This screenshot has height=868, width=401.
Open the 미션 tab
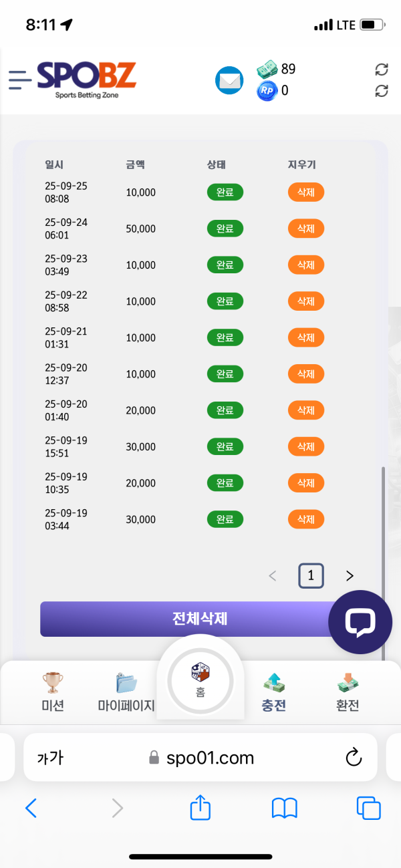pos(53,692)
